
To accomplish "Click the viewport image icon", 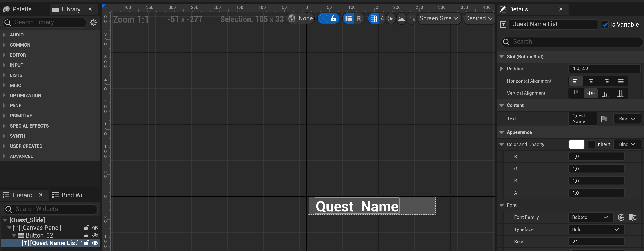I will click(x=402, y=18).
